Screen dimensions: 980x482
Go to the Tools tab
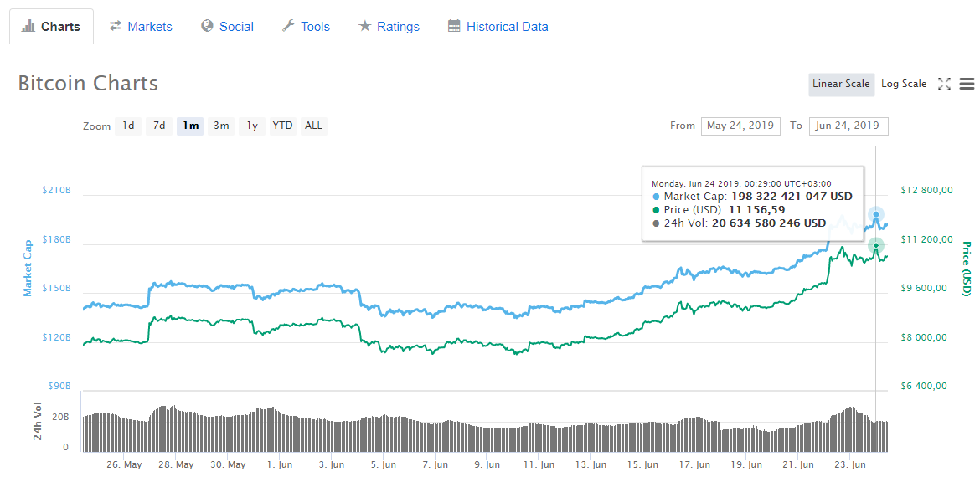coord(306,26)
